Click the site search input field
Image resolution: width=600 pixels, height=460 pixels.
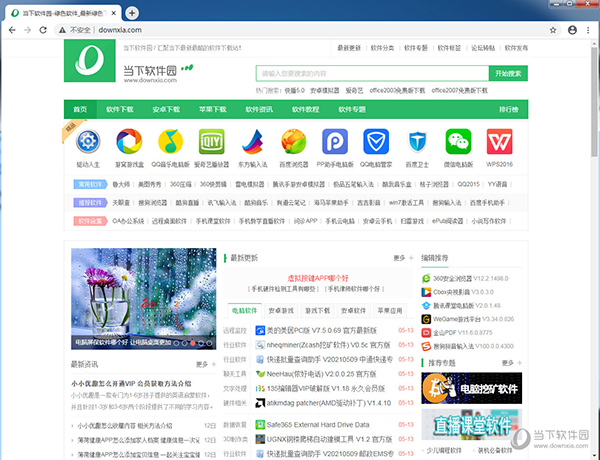coord(372,73)
